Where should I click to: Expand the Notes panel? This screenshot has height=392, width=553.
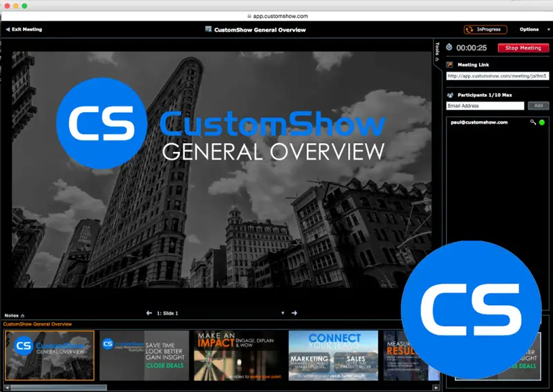pos(14,315)
